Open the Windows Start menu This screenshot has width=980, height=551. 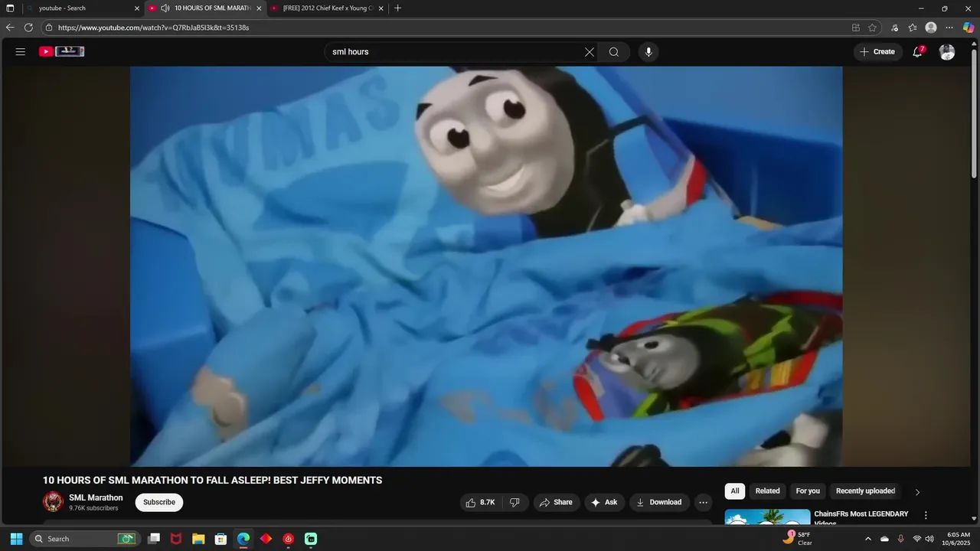tap(16, 539)
